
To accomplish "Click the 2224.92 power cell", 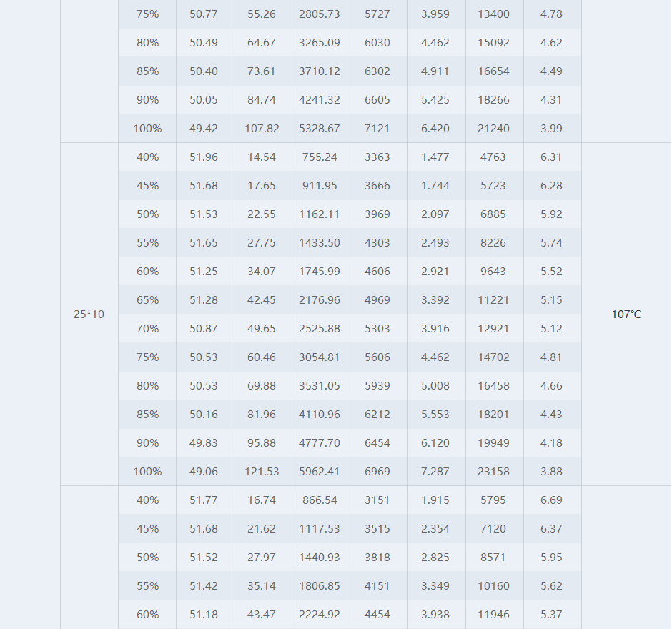I will [x=321, y=615].
